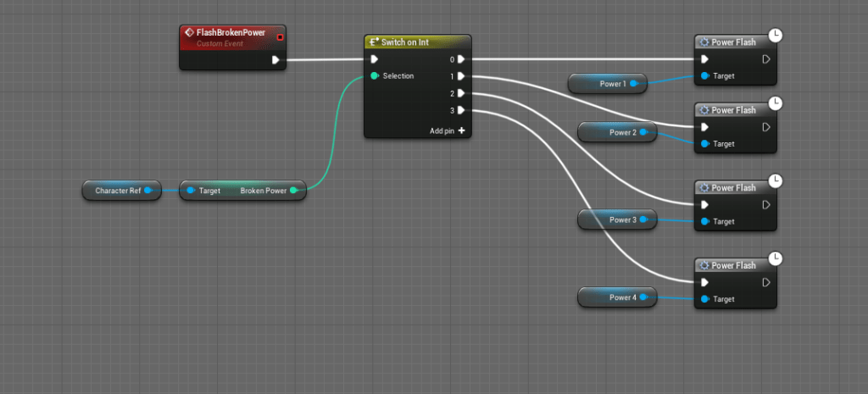
Task: Click the Character Ref blue output pin
Action: click(148, 191)
